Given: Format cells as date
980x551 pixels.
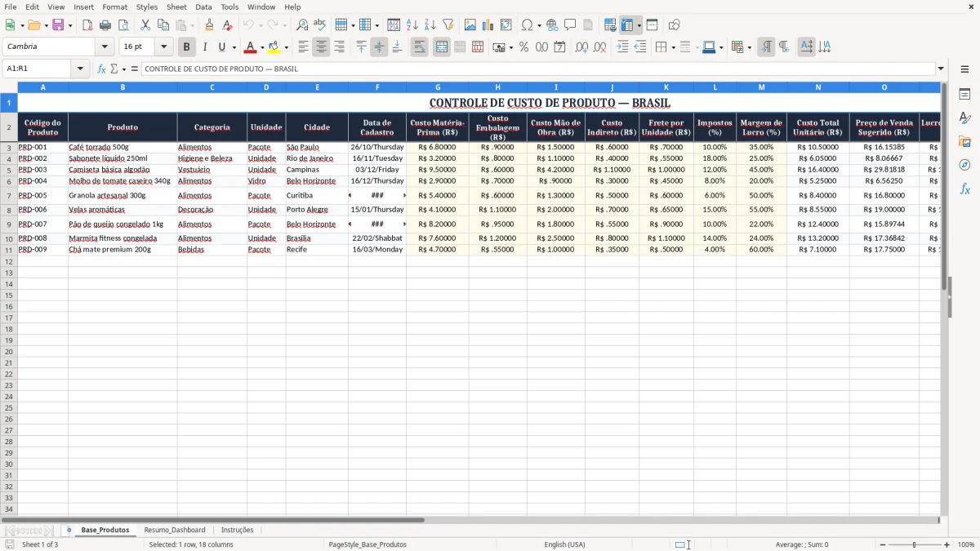Looking at the screenshot, I should click(560, 47).
